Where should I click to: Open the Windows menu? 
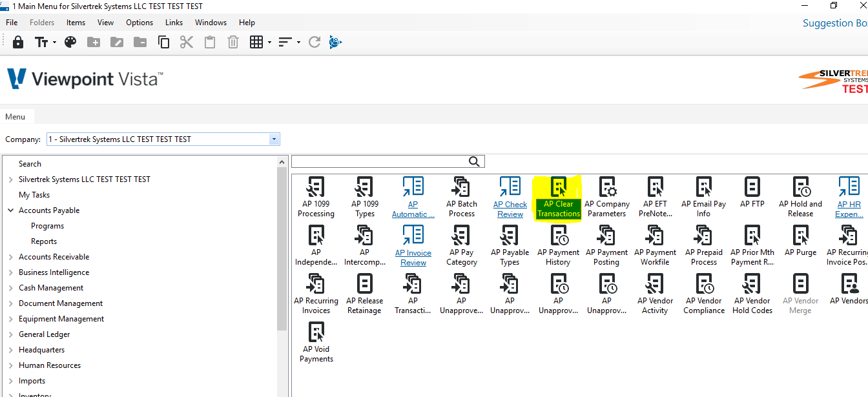click(211, 23)
